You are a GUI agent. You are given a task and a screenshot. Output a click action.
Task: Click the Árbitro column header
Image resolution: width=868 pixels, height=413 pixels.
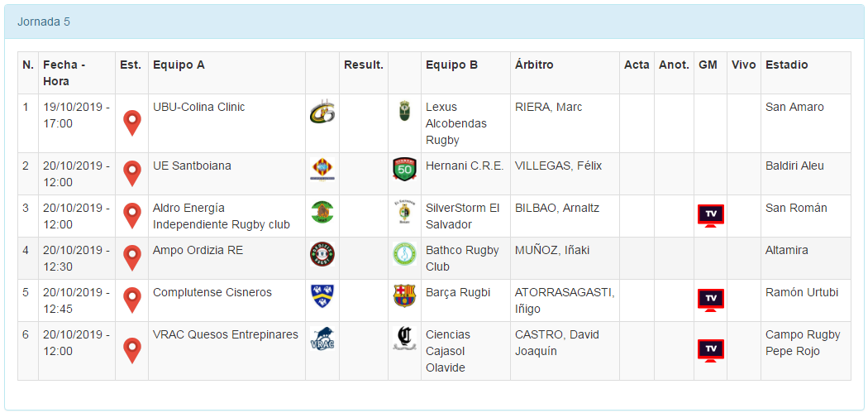(x=534, y=65)
